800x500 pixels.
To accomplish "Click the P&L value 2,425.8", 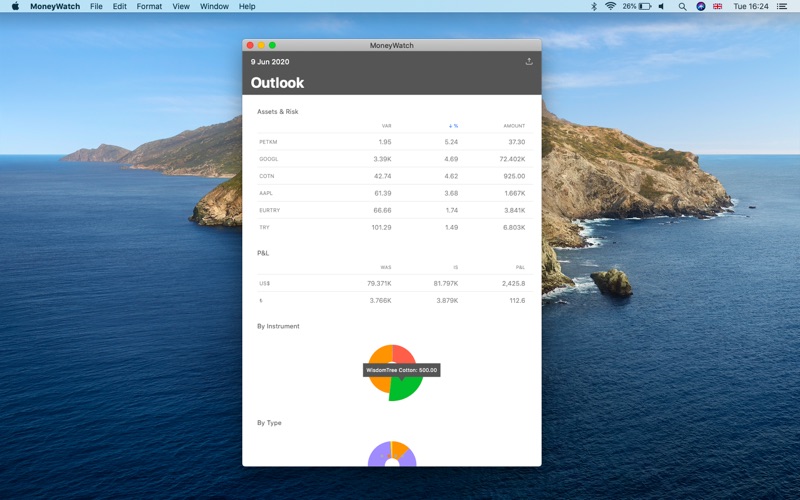I will 513,283.
